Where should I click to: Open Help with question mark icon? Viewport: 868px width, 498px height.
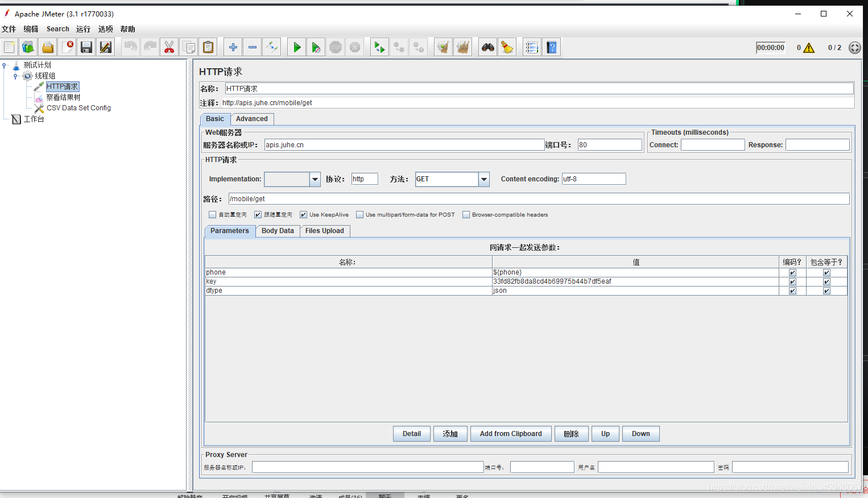(x=551, y=47)
